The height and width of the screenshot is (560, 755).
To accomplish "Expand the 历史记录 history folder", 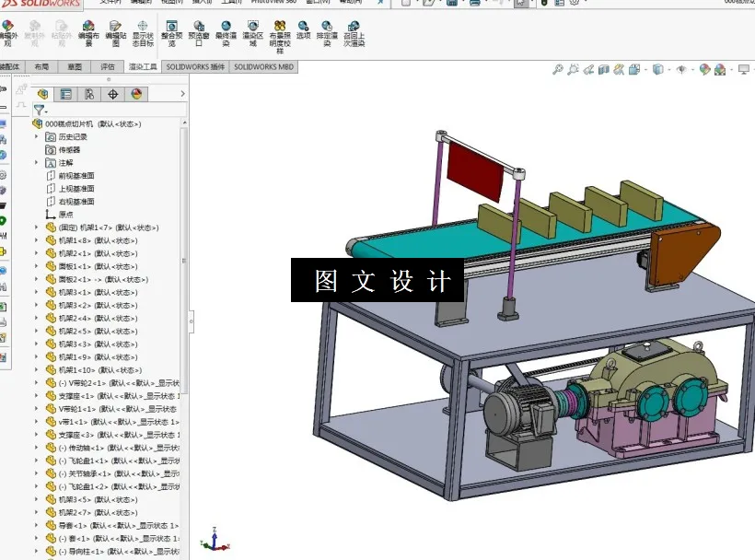I will point(36,136).
